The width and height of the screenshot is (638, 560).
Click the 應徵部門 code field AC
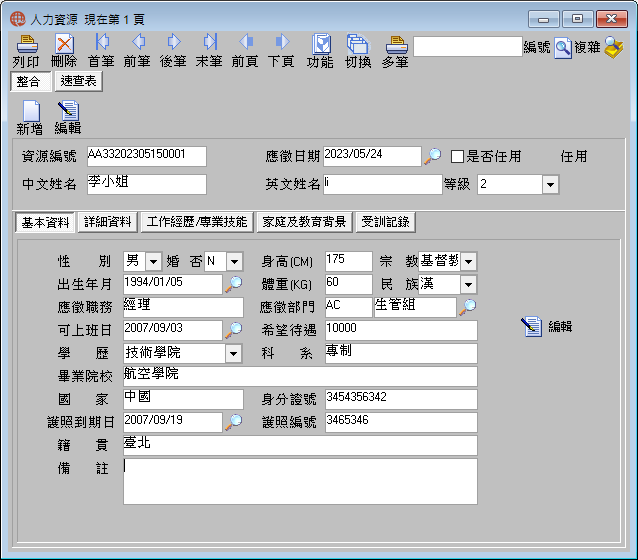click(x=349, y=307)
